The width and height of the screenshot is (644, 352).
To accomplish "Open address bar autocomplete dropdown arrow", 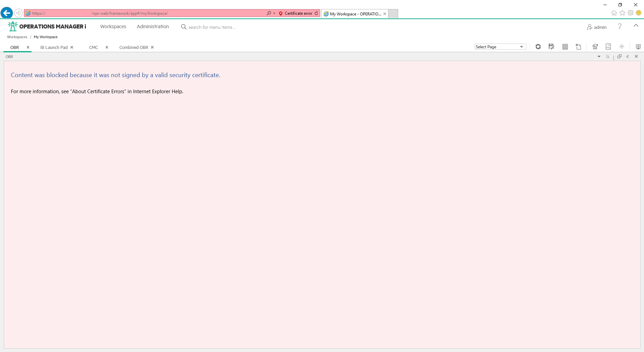I will point(274,13).
